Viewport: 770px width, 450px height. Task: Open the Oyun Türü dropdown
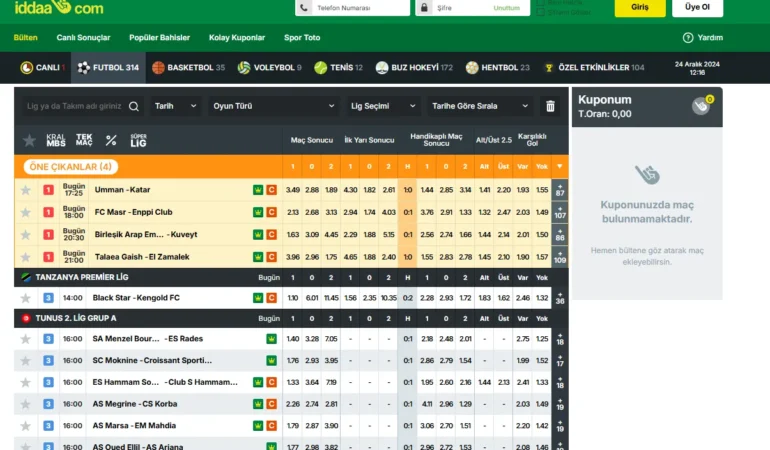click(x=274, y=106)
